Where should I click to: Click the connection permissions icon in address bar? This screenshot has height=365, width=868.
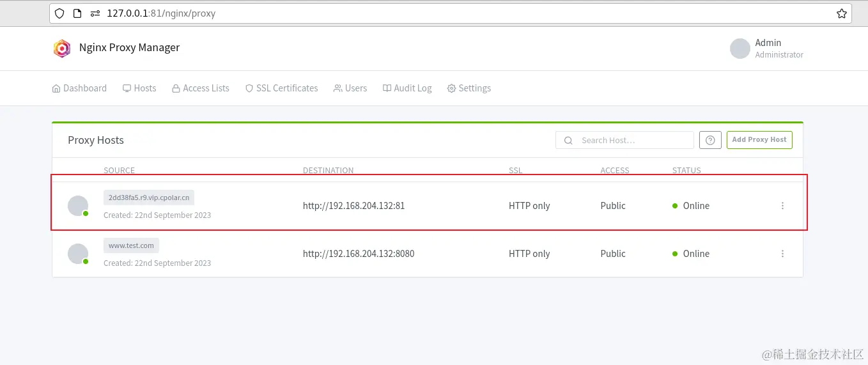coord(95,13)
